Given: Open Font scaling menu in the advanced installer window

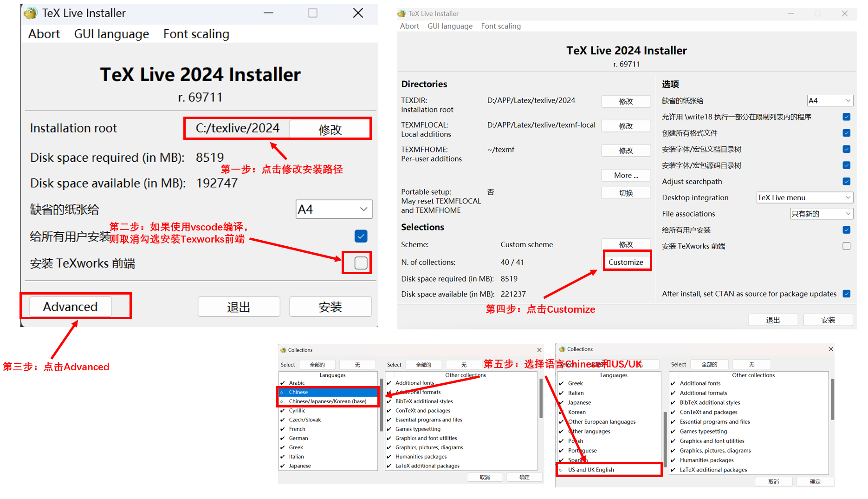Looking at the screenshot, I should pyautogui.click(x=501, y=26).
